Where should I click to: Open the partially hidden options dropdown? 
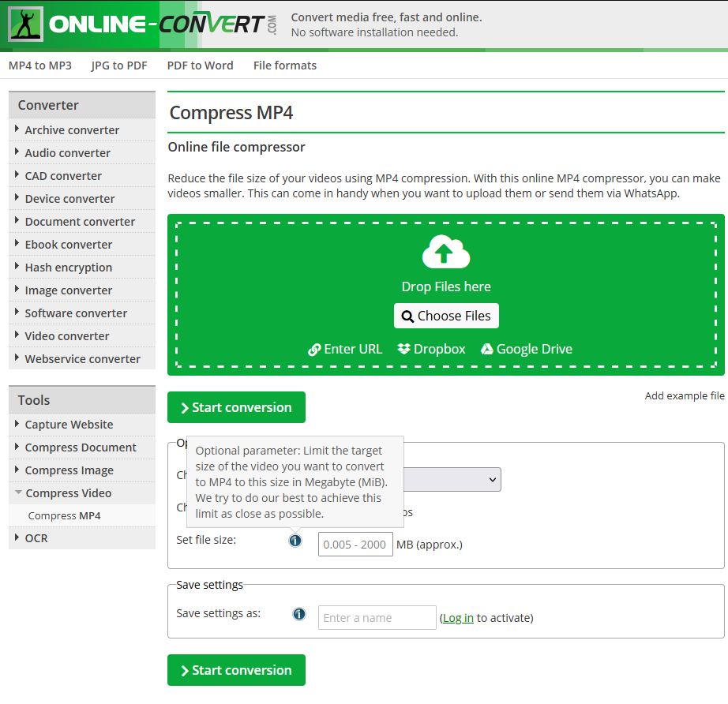452,479
